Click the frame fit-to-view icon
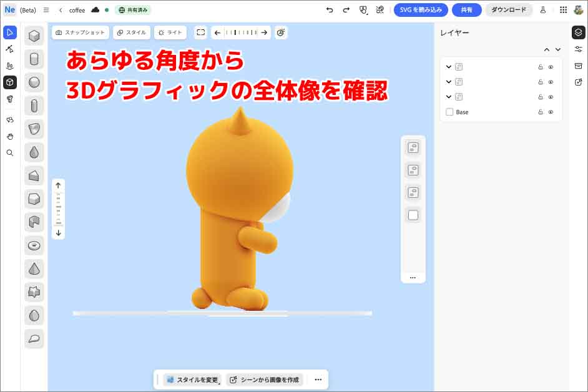Viewport: 588px width, 392px height. (200, 32)
